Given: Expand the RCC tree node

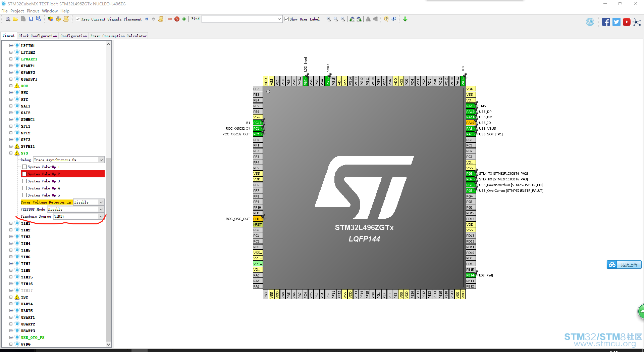Looking at the screenshot, I should pos(11,86).
